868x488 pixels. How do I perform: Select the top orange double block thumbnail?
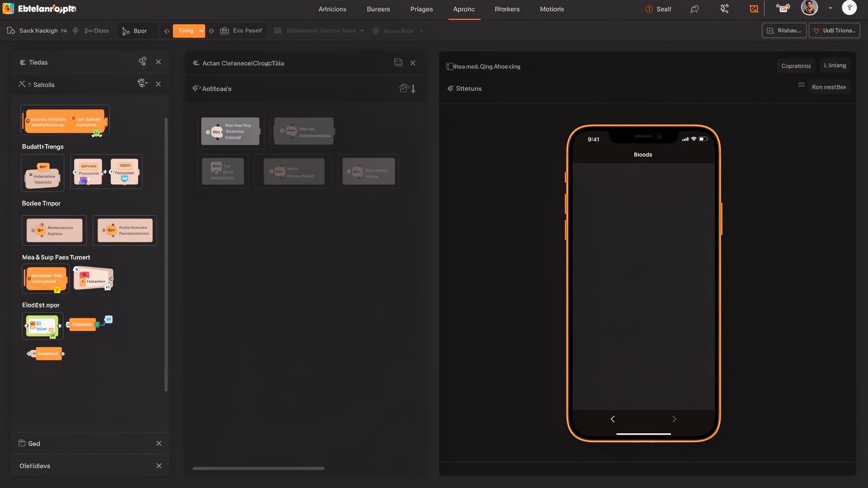tap(65, 121)
